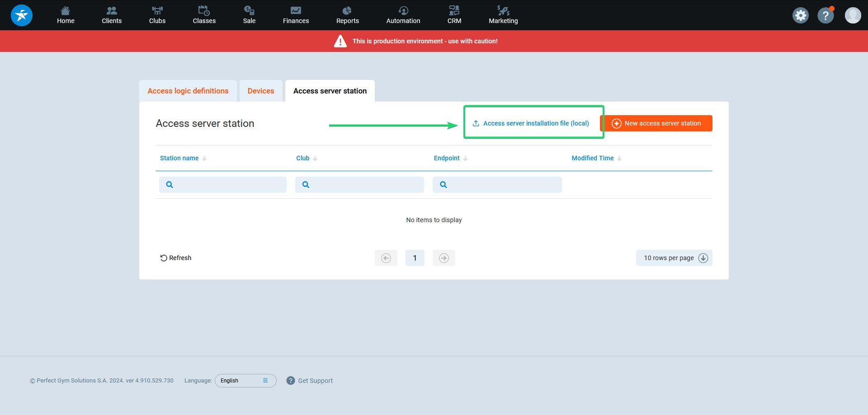Viewport: 868px width, 415px height.
Task: Sort the table by Modified Time
Action: coord(592,158)
